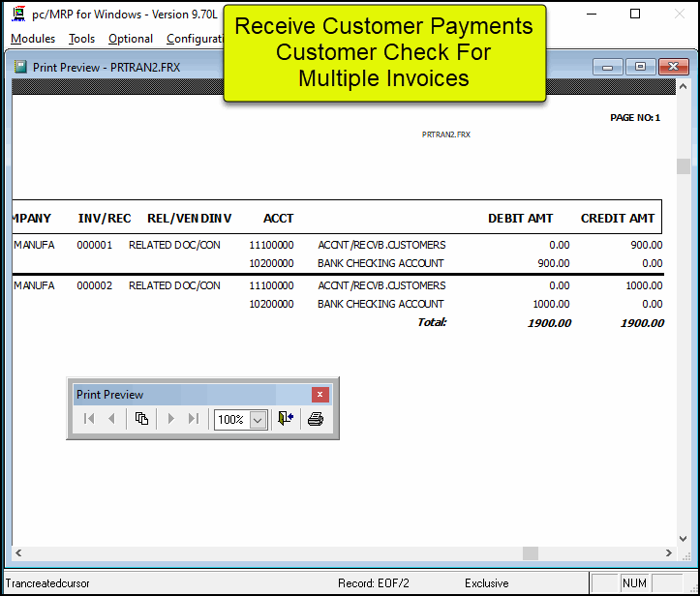Screen dimensions: 700x596
Task: Click the scroll right arrow at bottom
Action: [x=668, y=553]
